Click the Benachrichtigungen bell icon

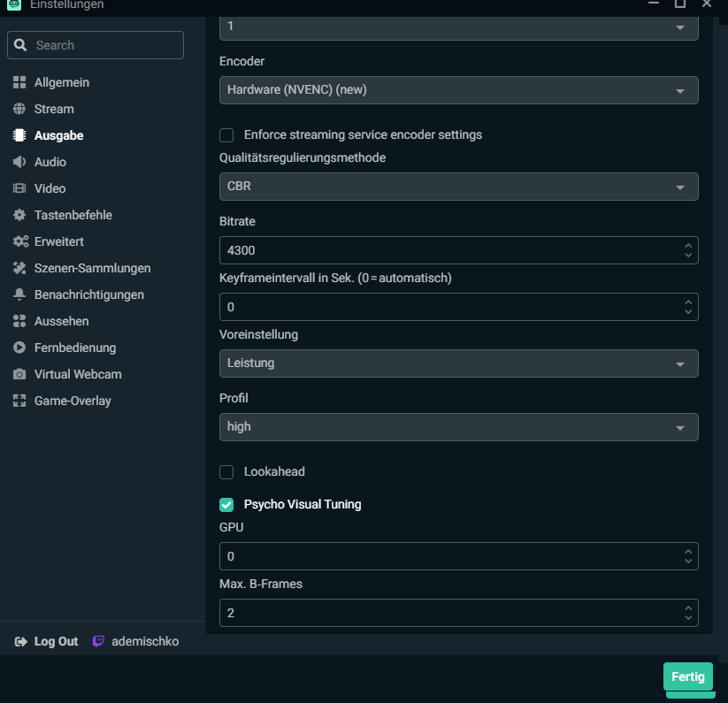19,294
